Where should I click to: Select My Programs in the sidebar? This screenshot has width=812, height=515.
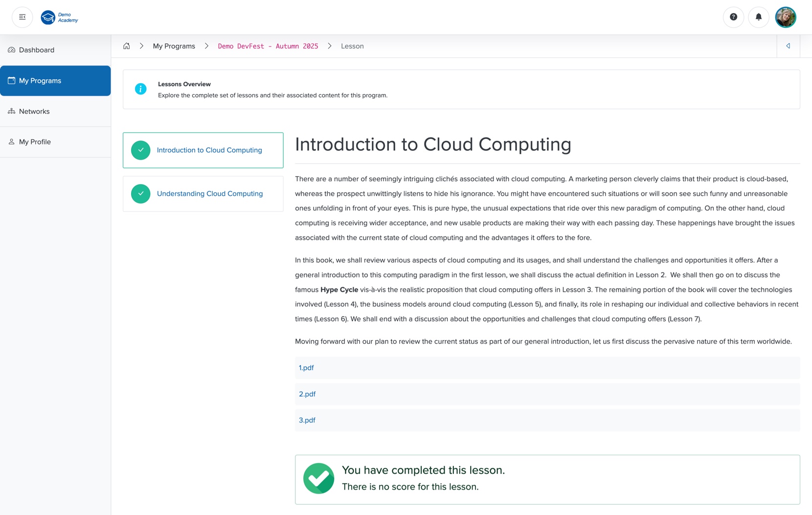click(40, 81)
